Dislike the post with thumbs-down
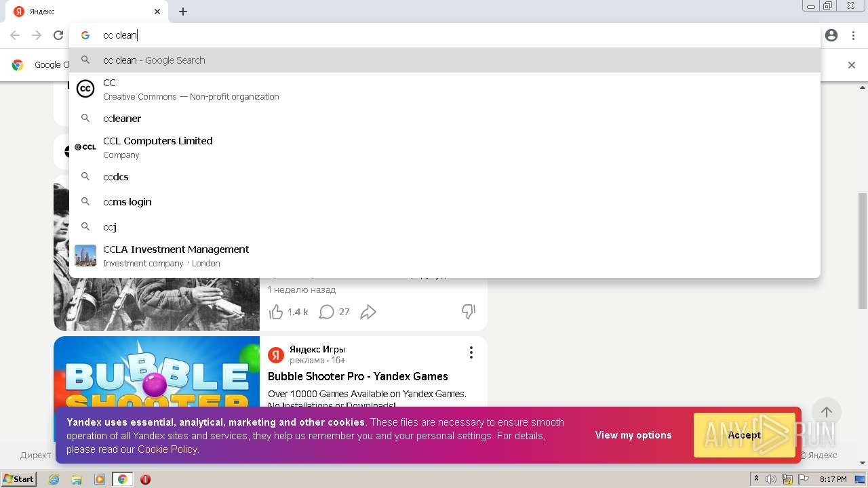The height and width of the screenshot is (488, 868). [x=469, y=312]
